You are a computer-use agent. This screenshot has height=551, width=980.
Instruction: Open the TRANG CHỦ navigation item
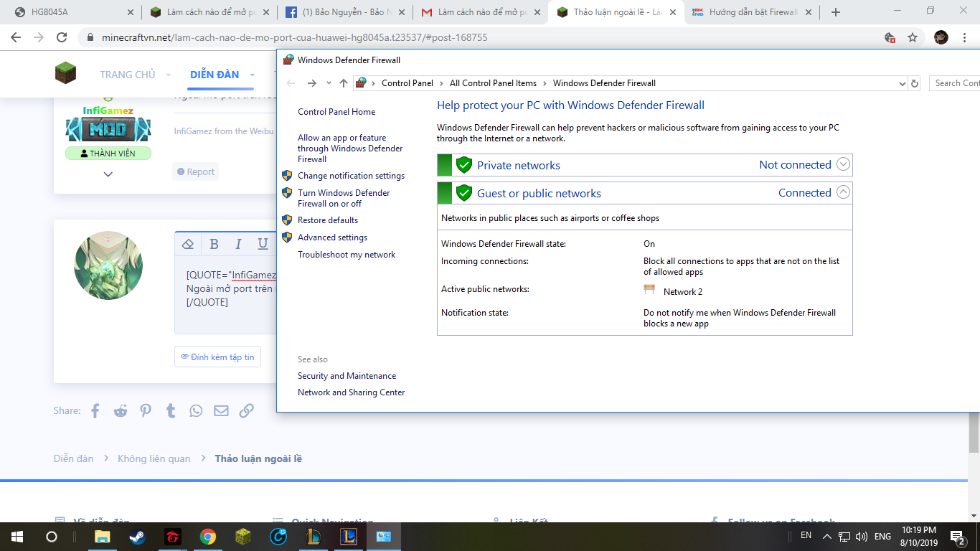point(128,75)
